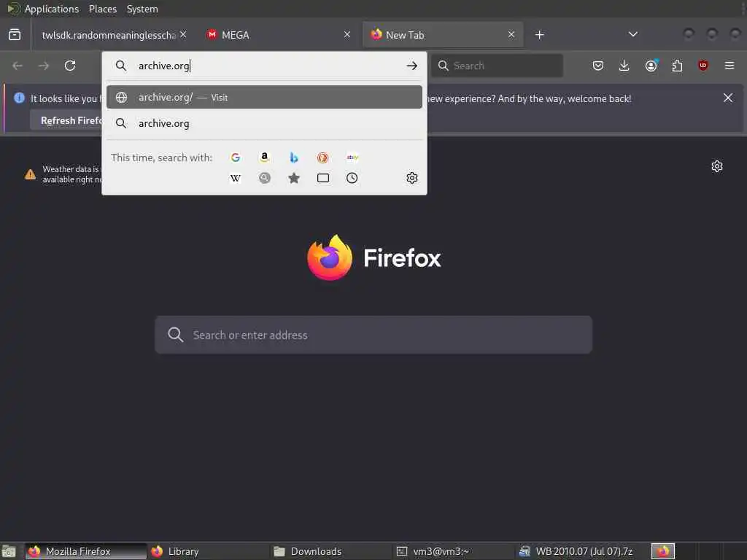Select the New Tab tab
The image size is (747, 560).
tap(443, 35)
